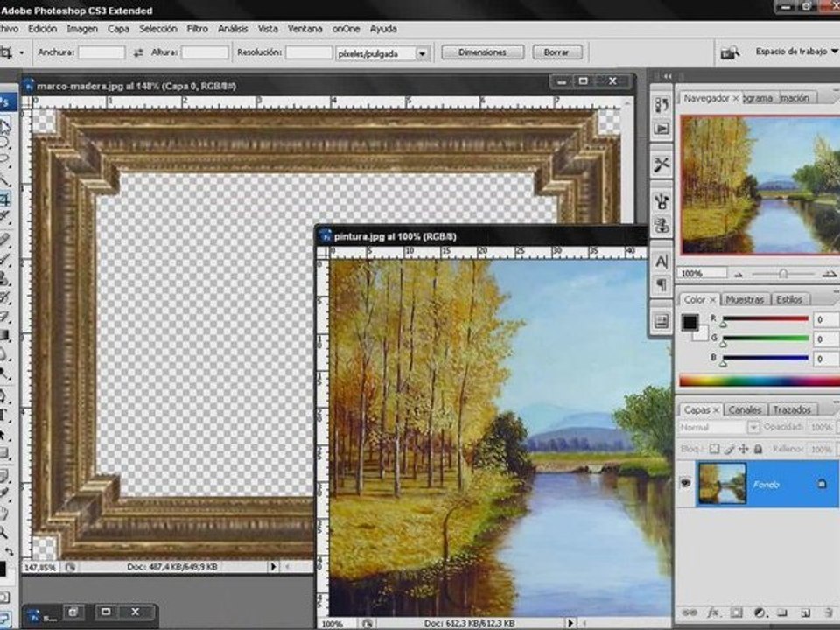This screenshot has height=630, width=840.
Task: Open the Character panel icon
Action: 661,262
